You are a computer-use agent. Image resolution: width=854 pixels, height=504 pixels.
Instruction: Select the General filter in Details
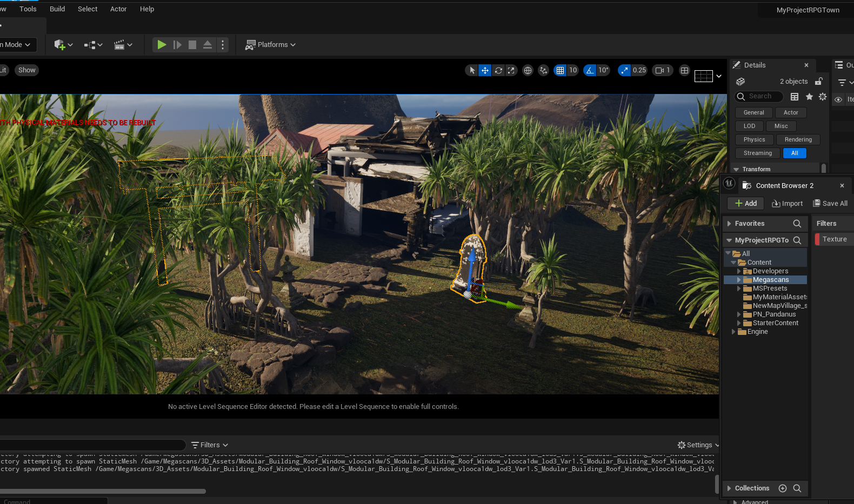click(754, 112)
